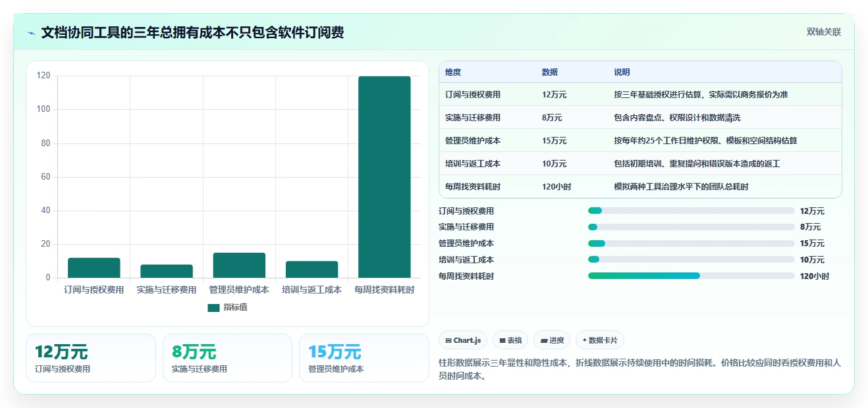Screen dimensions: 868x408
Task: Click 订阅与授权费用 cell in the table
Action: point(473,95)
